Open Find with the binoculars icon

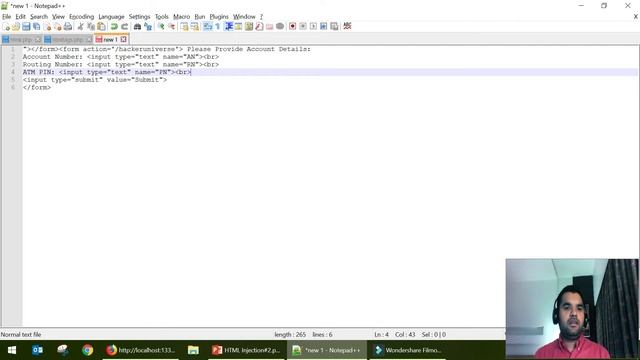[x=138, y=27]
